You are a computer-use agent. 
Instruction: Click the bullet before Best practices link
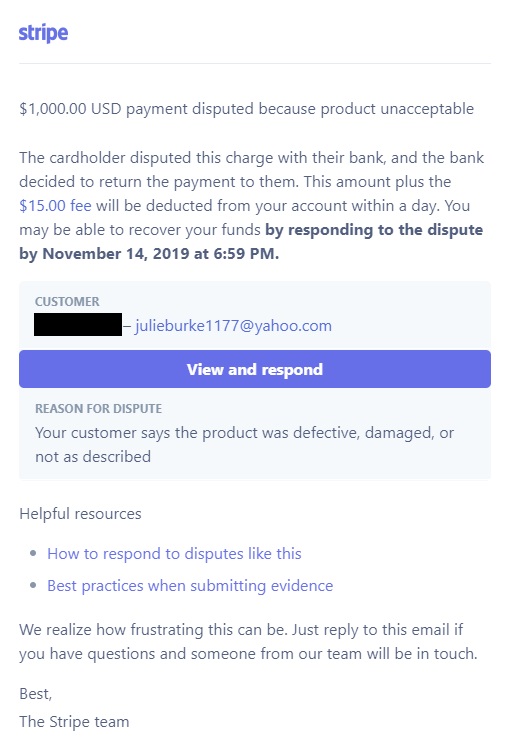coord(33,585)
